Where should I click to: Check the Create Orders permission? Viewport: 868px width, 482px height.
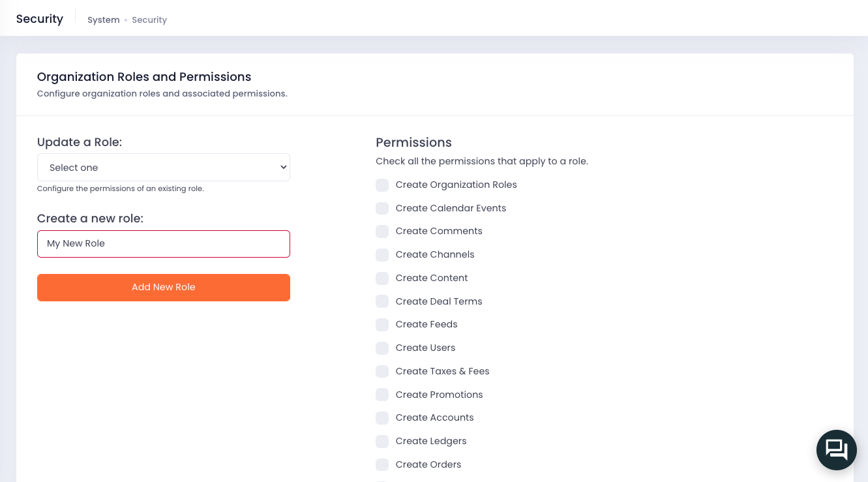click(382, 465)
